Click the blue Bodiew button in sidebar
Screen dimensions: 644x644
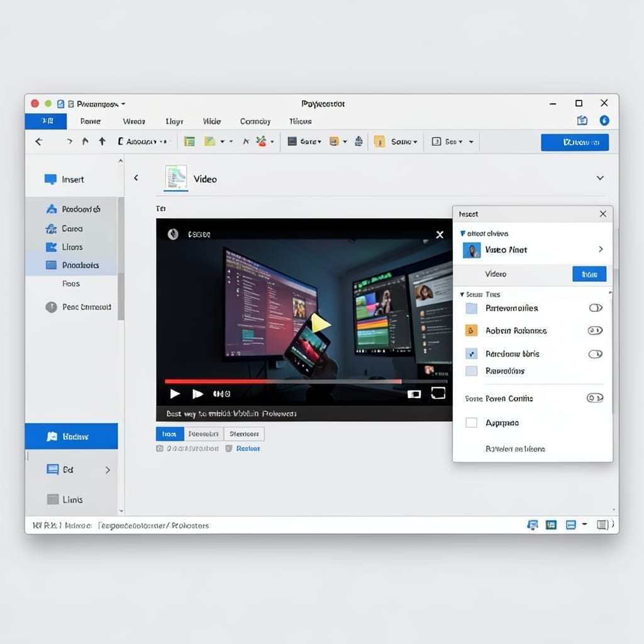tap(72, 436)
